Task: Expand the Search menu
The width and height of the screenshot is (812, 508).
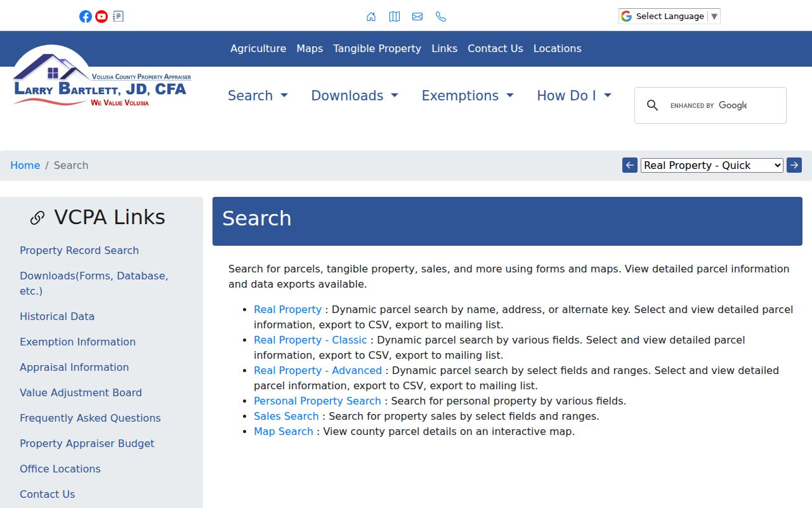Action: pos(258,96)
